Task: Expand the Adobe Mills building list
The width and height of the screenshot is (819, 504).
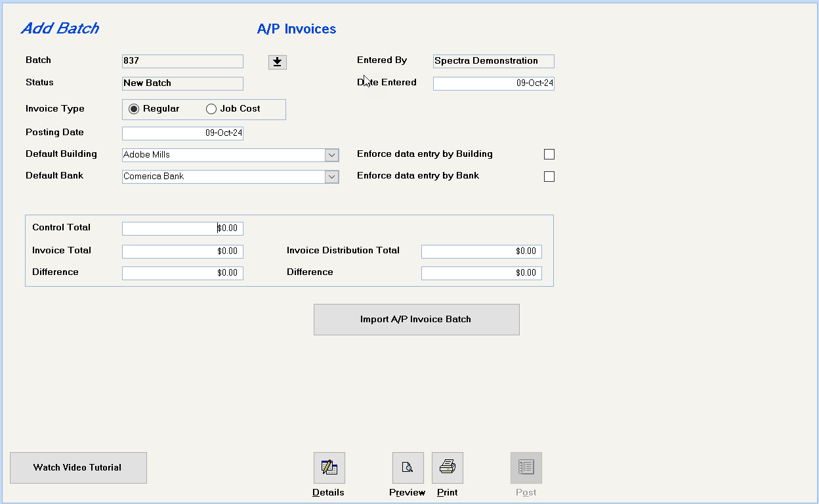Action: pyautogui.click(x=331, y=155)
